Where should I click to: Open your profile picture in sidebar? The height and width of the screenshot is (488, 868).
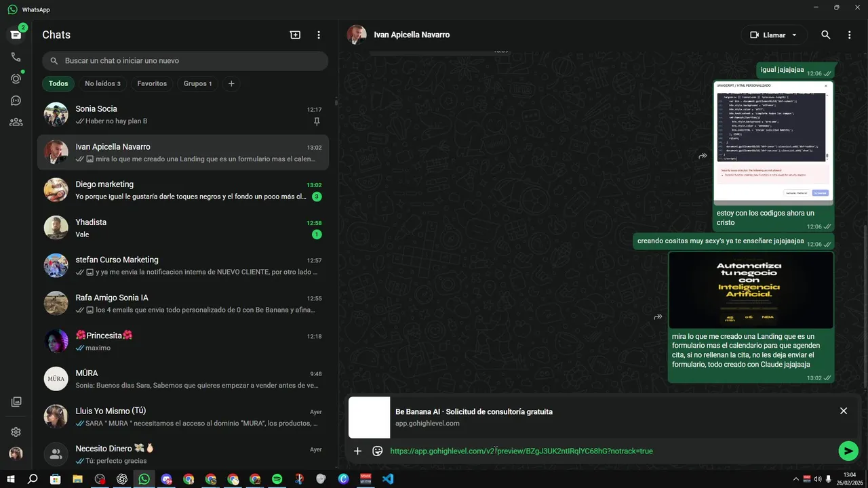pyautogui.click(x=16, y=453)
